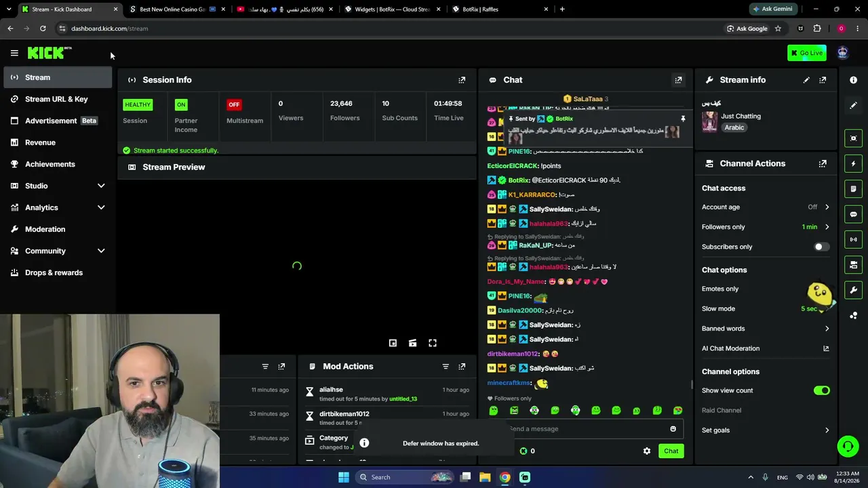Image resolution: width=868 pixels, height=488 pixels.
Task: Click the Go Live button
Action: (x=806, y=53)
